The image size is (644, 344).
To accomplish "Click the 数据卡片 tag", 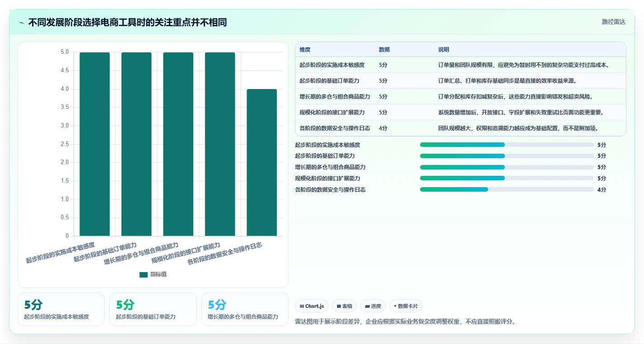I will [406, 306].
